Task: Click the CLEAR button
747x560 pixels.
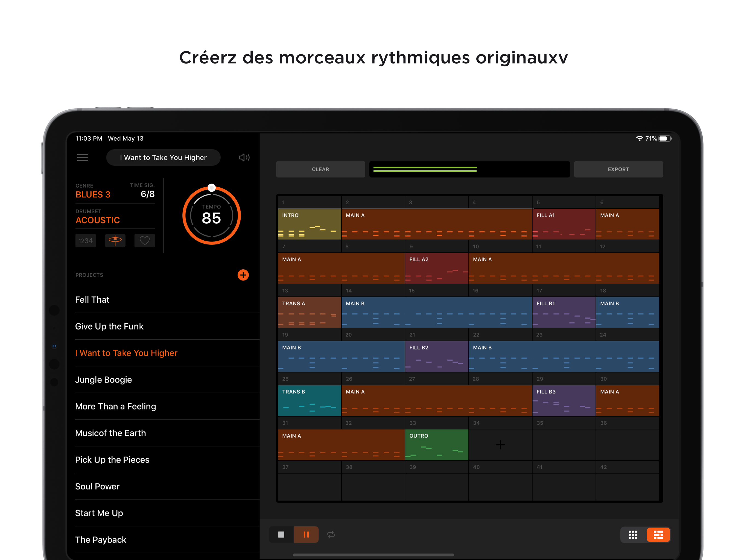Action: 320,169
